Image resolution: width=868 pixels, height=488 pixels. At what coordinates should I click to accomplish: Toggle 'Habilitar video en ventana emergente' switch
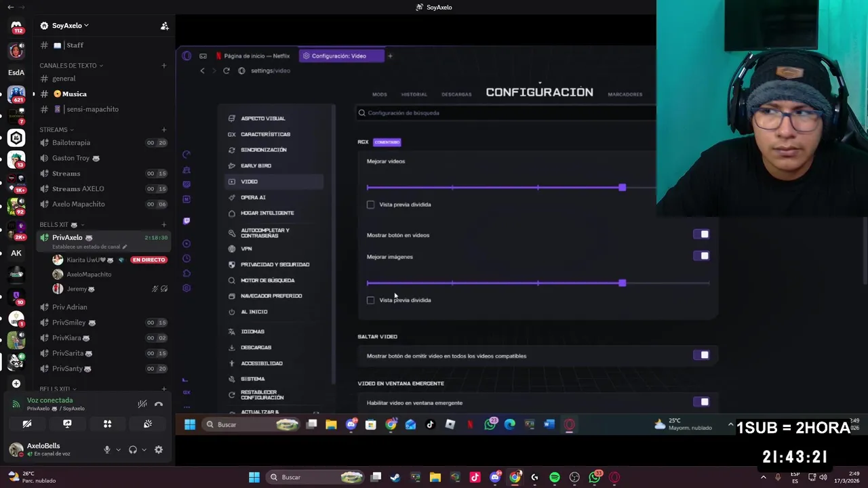[x=701, y=402]
